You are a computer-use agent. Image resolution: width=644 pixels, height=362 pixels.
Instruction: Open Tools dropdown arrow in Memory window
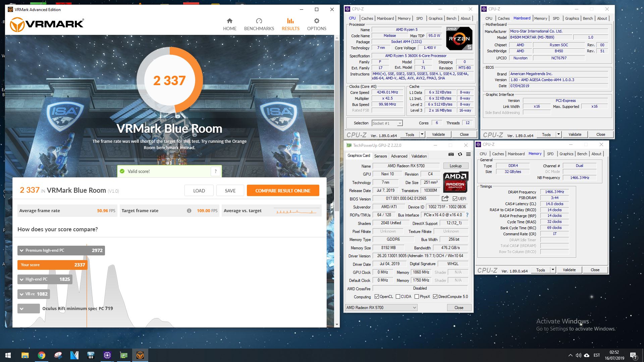(x=553, y=270)
